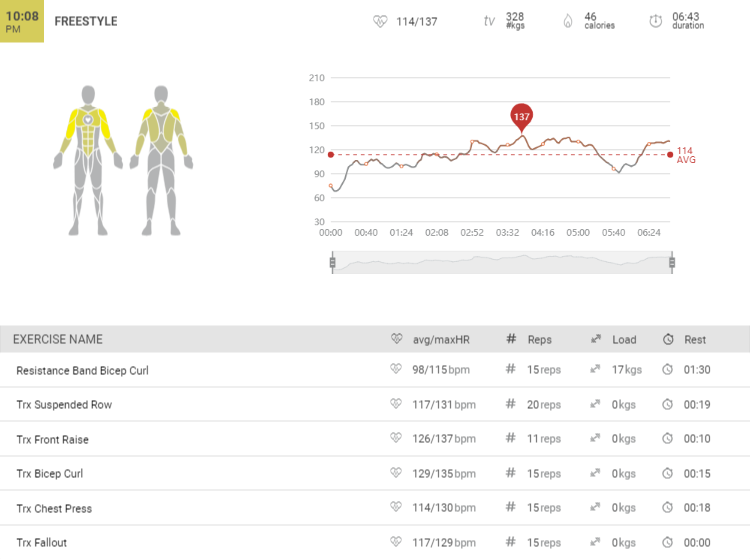Screen dimensions: 750x559
Task: Click the total volume 'tv' icon
Action: coord(489,21)
